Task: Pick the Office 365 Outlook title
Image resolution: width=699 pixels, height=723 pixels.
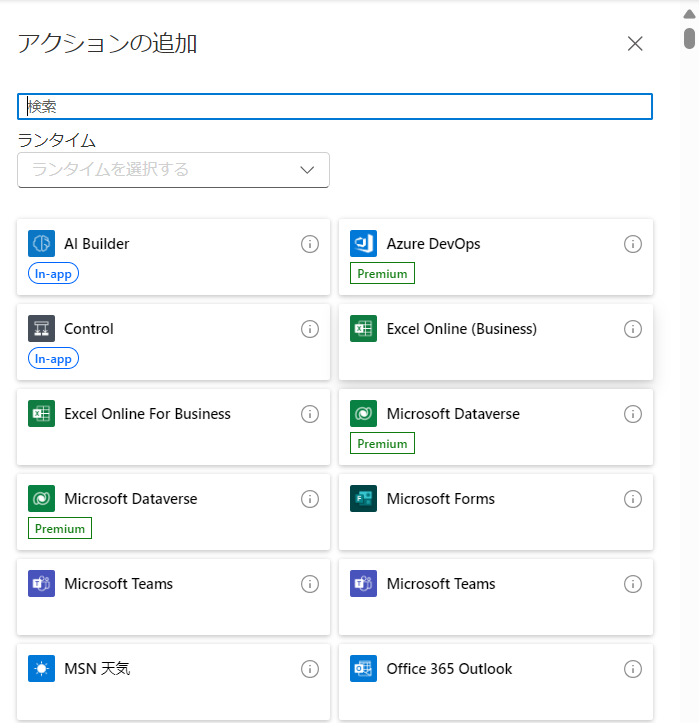Action: pos(449,669)
